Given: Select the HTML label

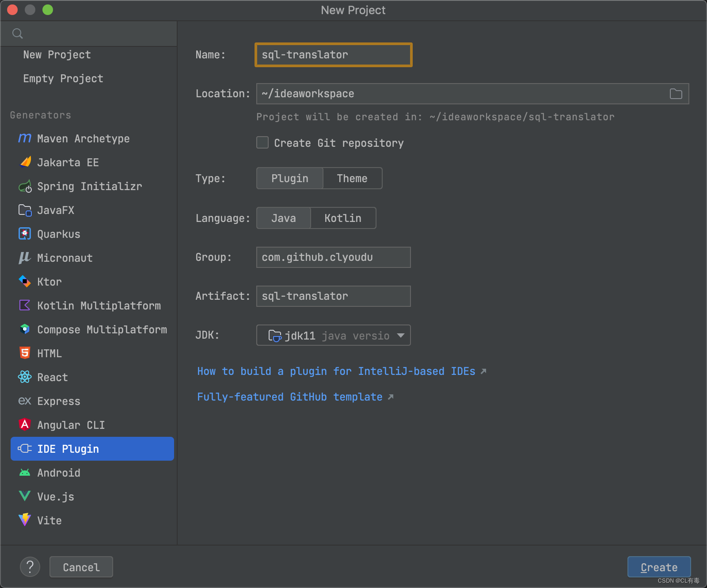Looking at the screenshot, I should 49,354.
